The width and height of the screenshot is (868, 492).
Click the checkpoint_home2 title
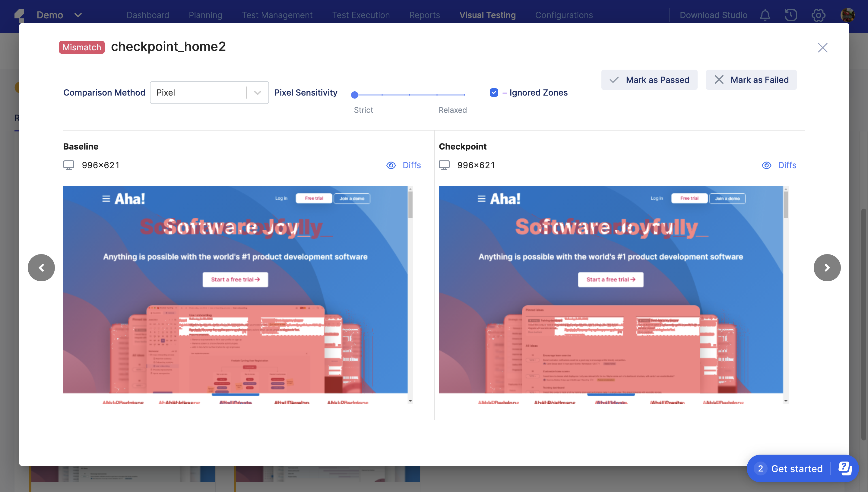click(168, 47)
